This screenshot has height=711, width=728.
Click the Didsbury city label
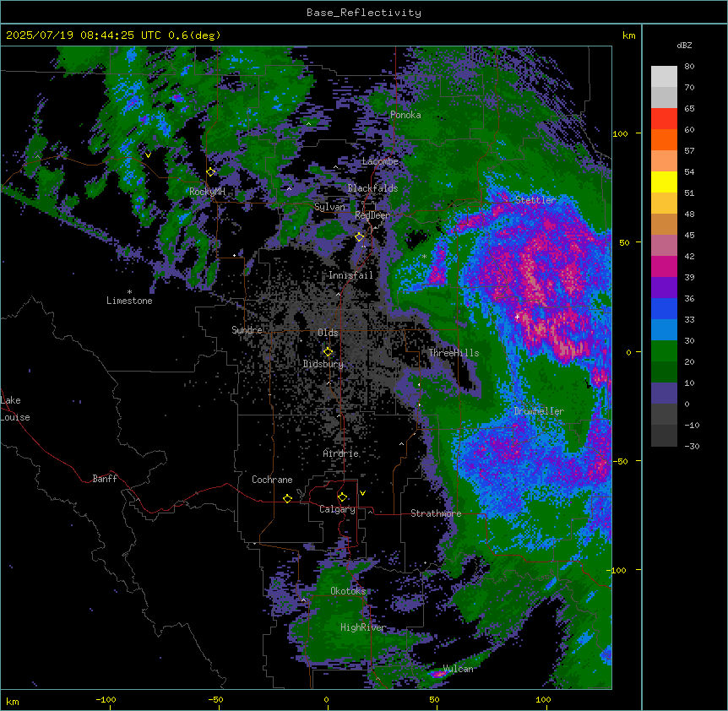coord(323,364)
